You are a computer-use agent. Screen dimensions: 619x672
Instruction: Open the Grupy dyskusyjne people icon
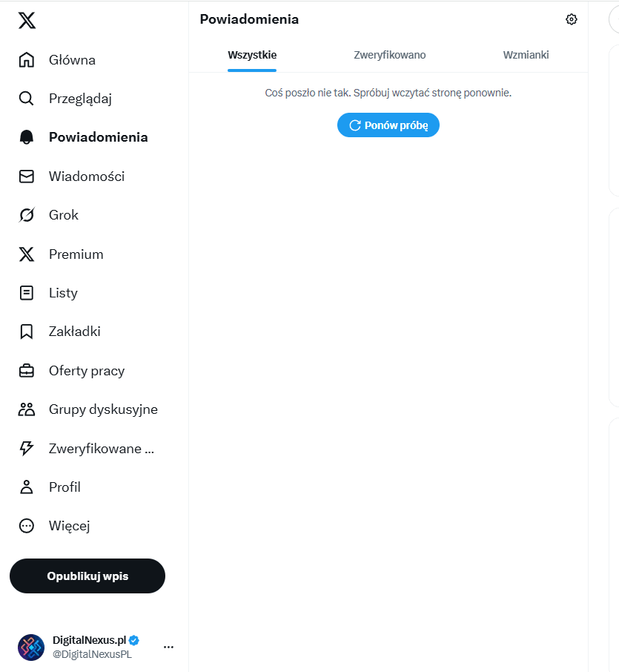tap(27, 409)
